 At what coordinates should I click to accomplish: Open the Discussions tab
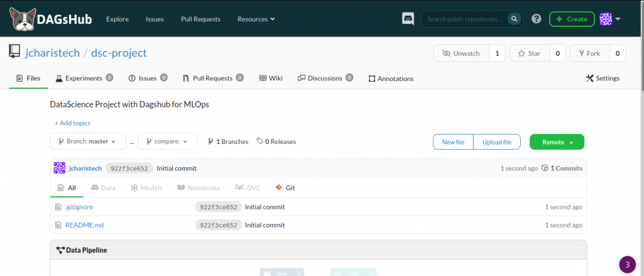pyautogui.click(x=325, y=78)
